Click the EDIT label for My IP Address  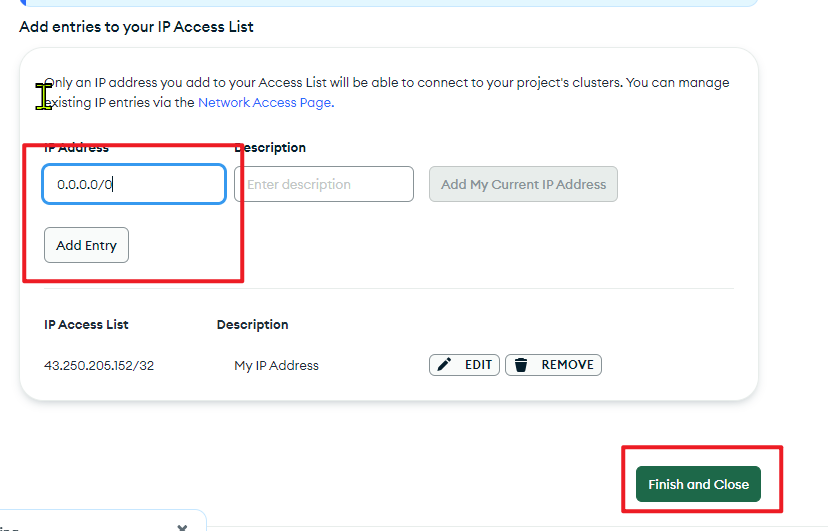click(478, 365)
